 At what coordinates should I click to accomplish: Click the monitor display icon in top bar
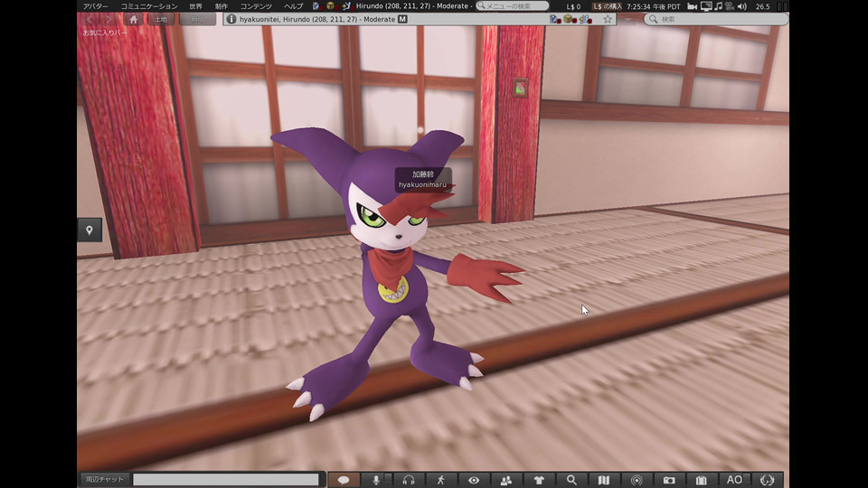tap(706, 6)
